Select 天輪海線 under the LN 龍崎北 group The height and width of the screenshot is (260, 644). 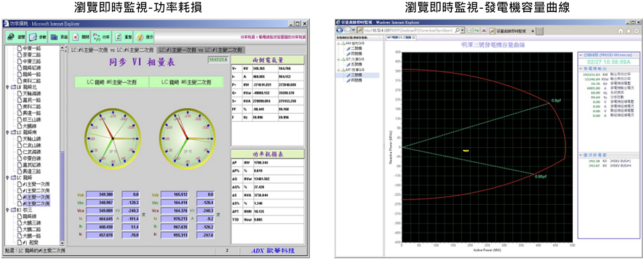tap(32, 94)
